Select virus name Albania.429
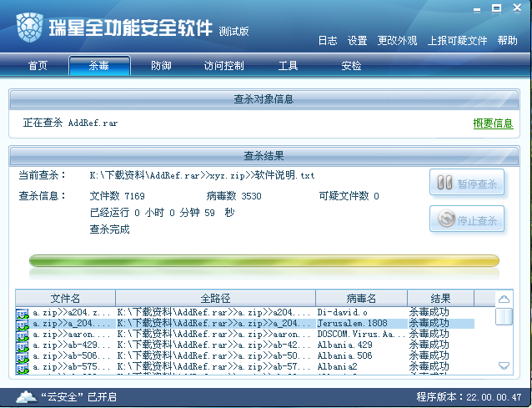Image resolution: width=532 pixels, height=408 pixels. [x=344, y=345]
